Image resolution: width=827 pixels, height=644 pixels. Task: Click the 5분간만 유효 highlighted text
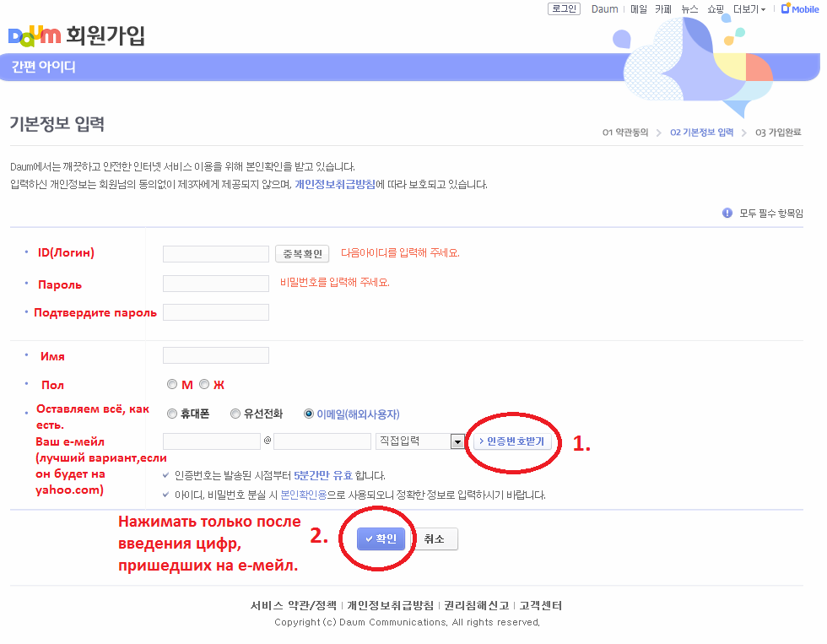322,476
